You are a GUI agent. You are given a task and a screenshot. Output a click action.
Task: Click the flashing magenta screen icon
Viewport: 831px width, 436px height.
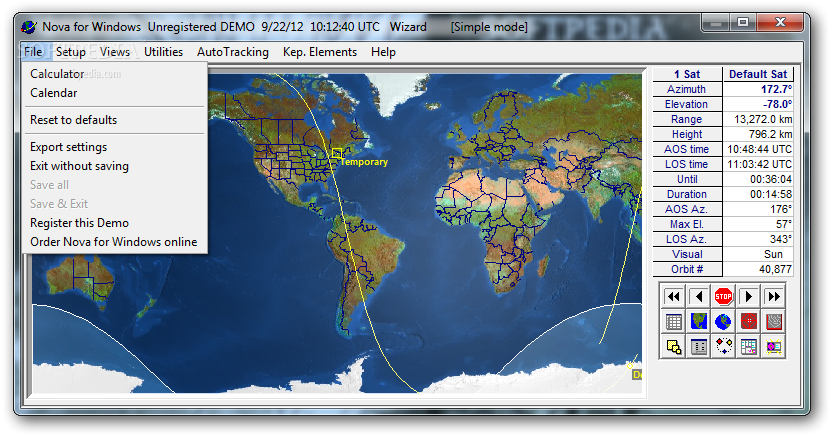[773, 347]
